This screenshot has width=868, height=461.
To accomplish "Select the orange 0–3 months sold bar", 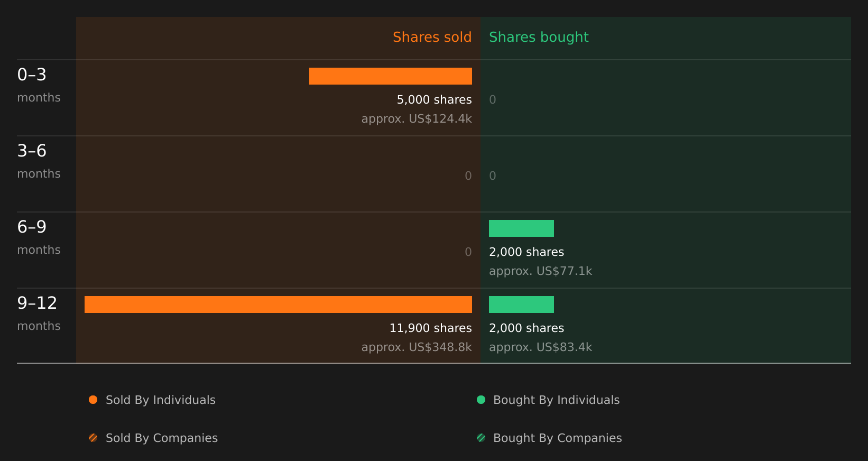I will click(x=391, y=76).
